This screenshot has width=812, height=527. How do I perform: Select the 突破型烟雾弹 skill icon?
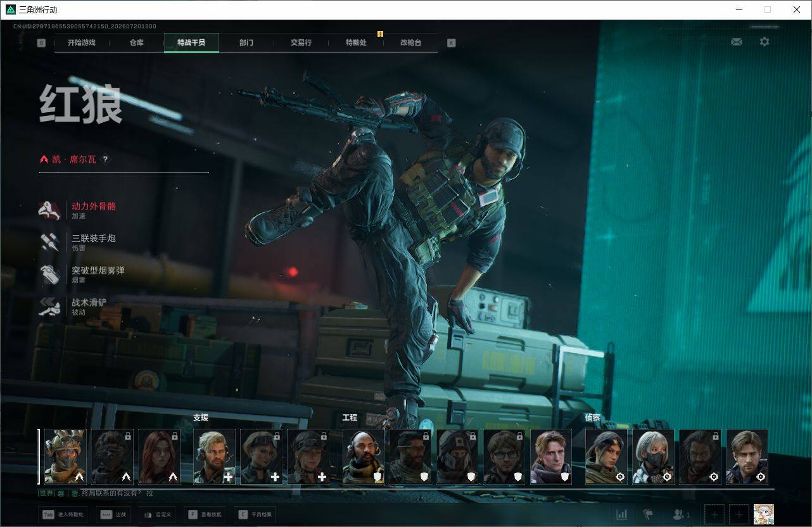pos(49,274)
